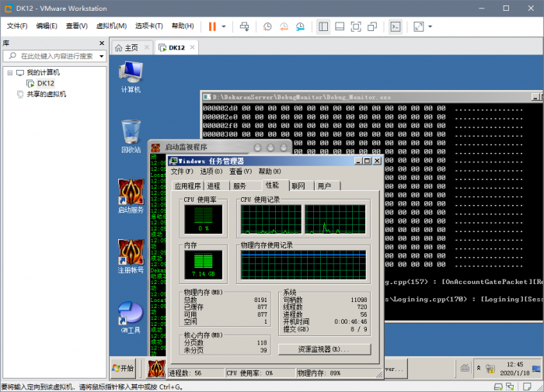Select the GM工具 desktop shortcut

coord(131,317)
